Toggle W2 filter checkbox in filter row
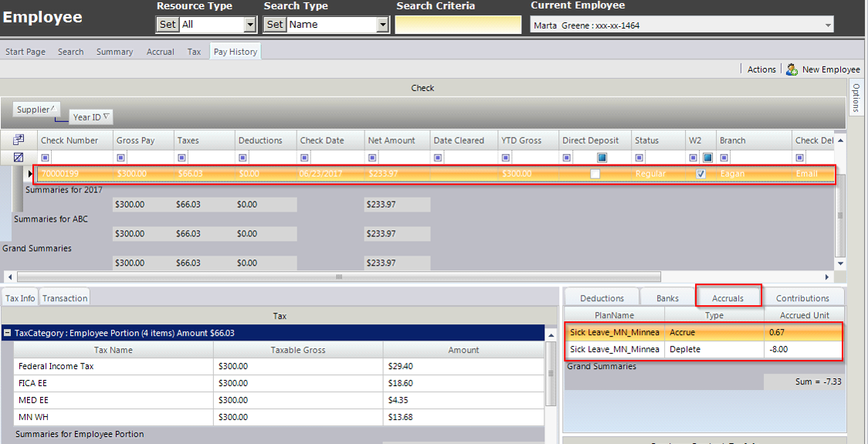868x444 pixels. (707, 158)
